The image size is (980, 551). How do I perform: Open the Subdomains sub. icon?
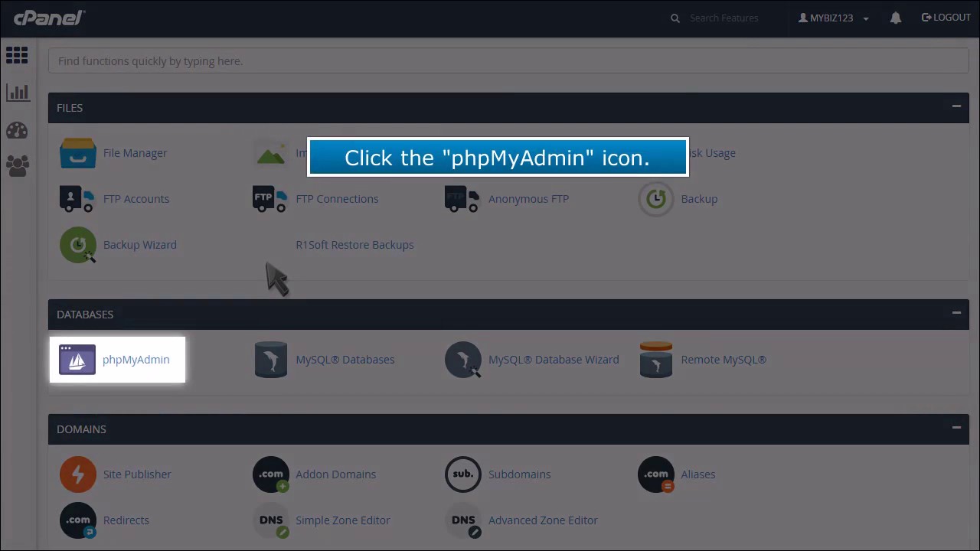462,474
